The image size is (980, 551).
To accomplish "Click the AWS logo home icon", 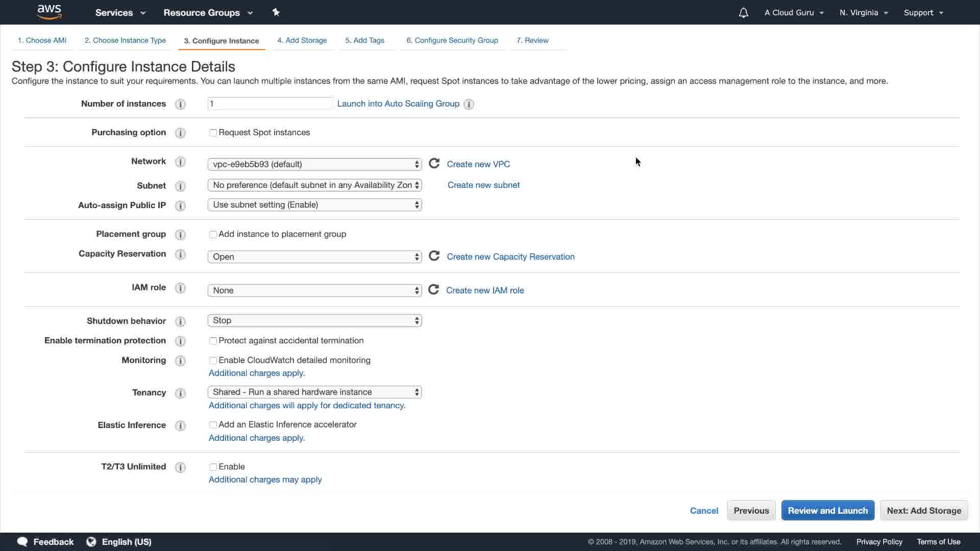I will coord(50,12).
